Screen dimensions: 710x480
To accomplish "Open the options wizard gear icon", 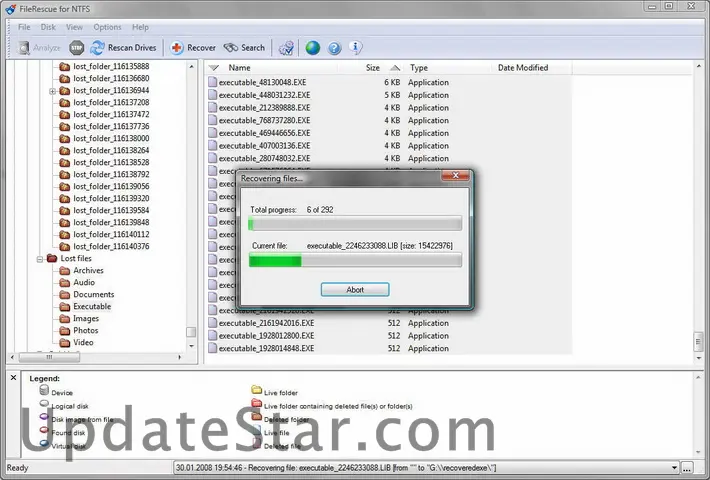I will [x=286, y=48].
